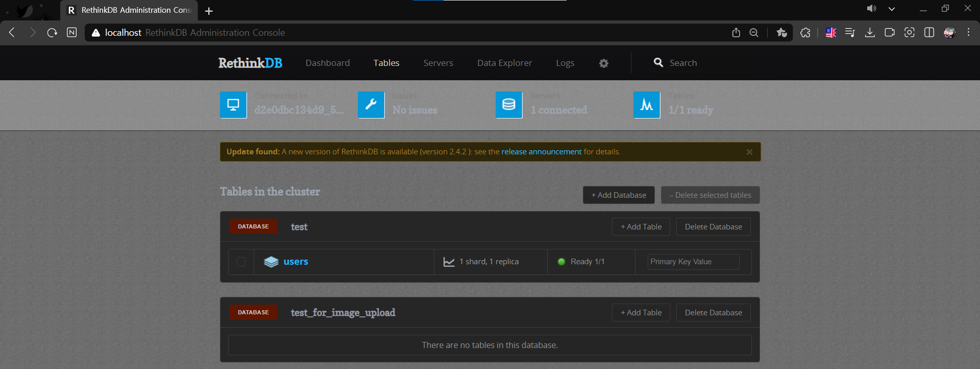Open the Servers tab

(x=438, y=63)
